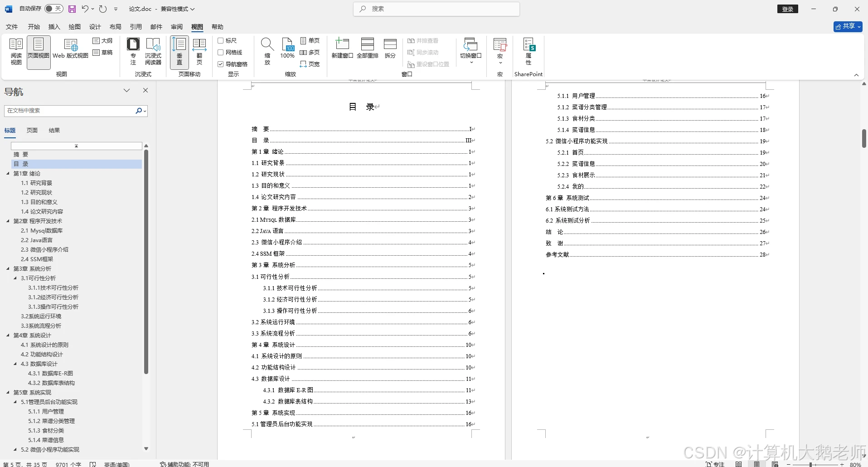Open Draft view (草稿)

(x=103, y=53)
